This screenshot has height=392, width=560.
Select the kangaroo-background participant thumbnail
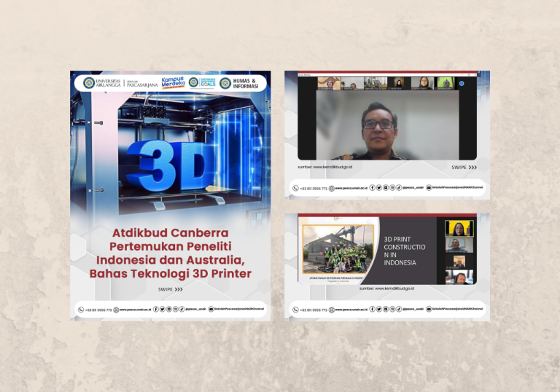click(x=329, y=83)
